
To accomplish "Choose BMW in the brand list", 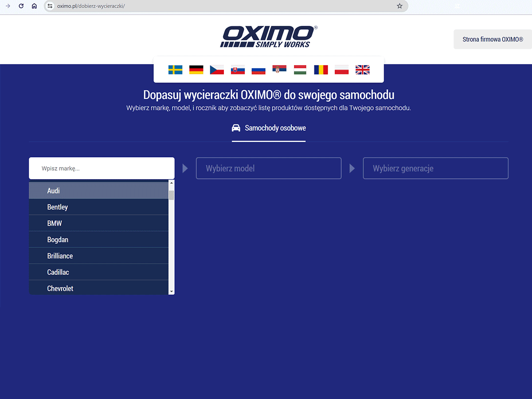I will click(x=99, y=223).
